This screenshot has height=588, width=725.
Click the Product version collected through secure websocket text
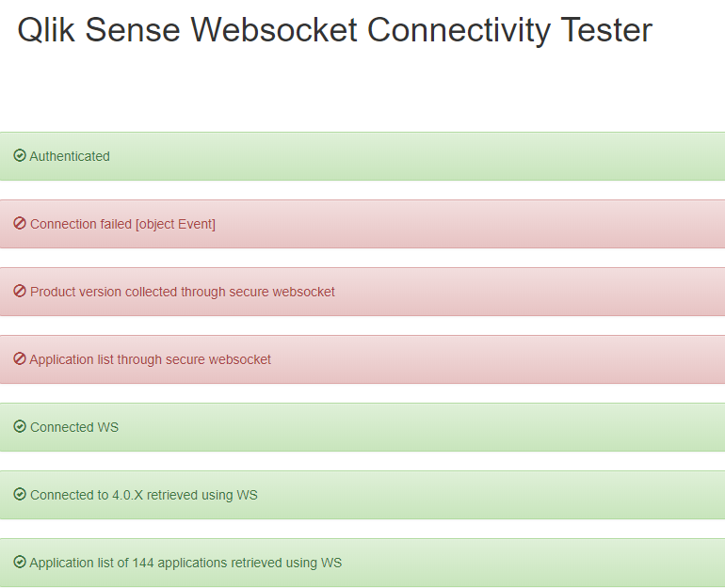183,292
